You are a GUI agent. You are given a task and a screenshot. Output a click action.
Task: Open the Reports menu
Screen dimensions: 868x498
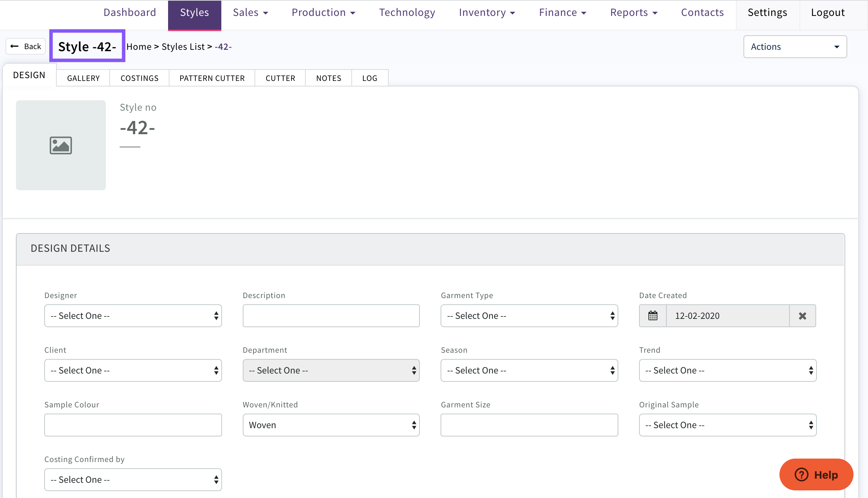(x=634, y=12)
